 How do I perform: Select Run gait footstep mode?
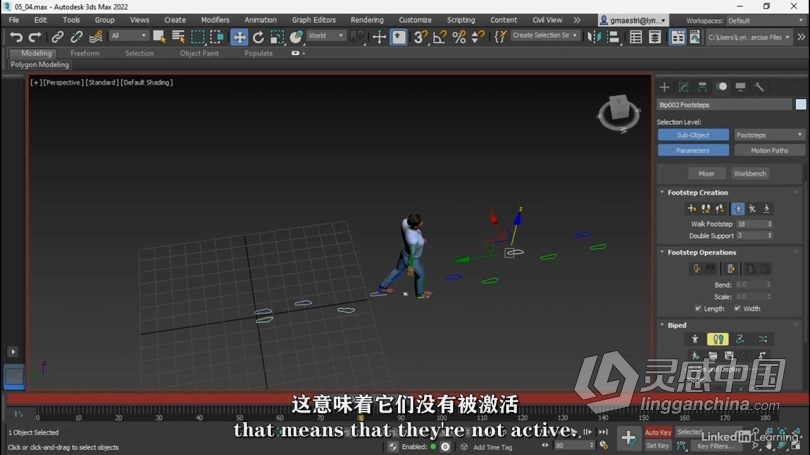pyautogui.click(x=752, y=209)
